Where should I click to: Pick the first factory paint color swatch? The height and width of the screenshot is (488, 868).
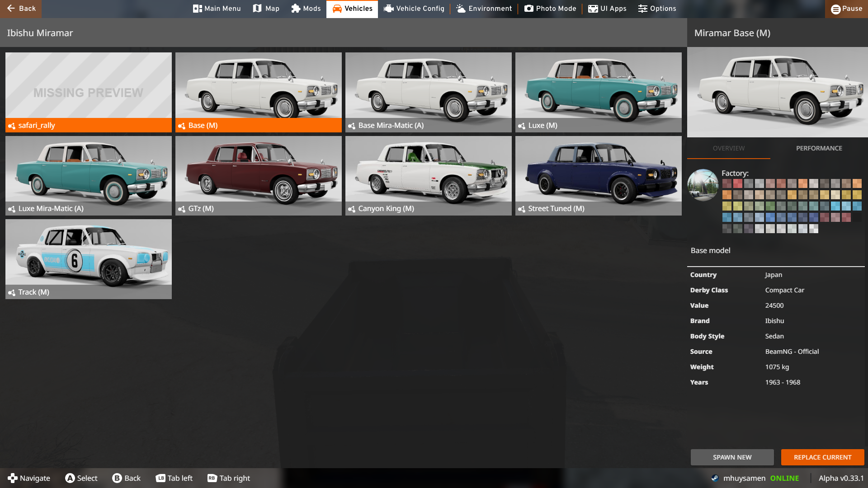click(726, 183)
